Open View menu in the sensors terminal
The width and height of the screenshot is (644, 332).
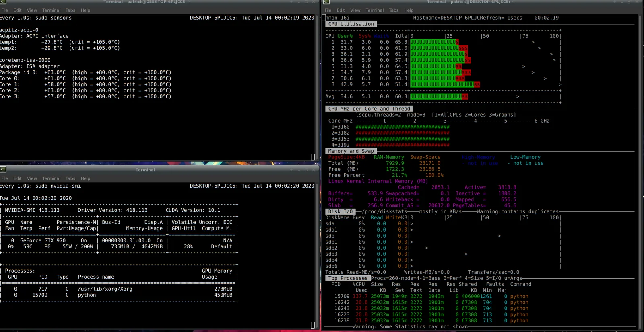(x=32, y=10)
